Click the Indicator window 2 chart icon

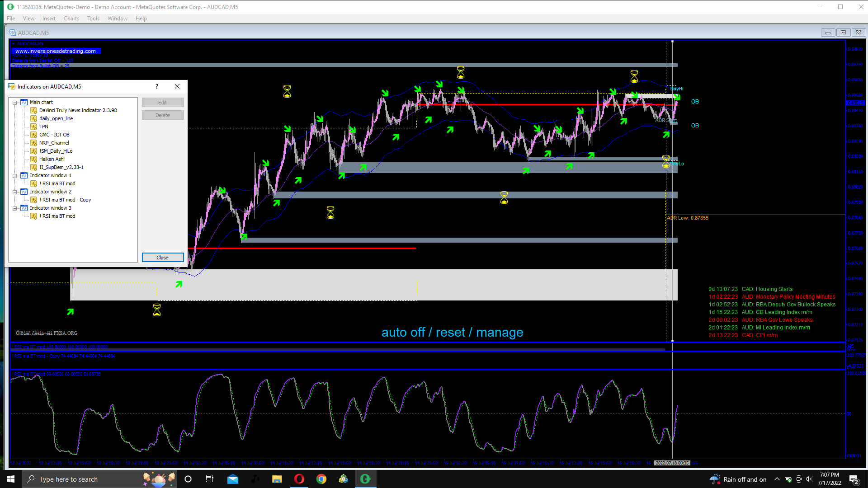24,192
